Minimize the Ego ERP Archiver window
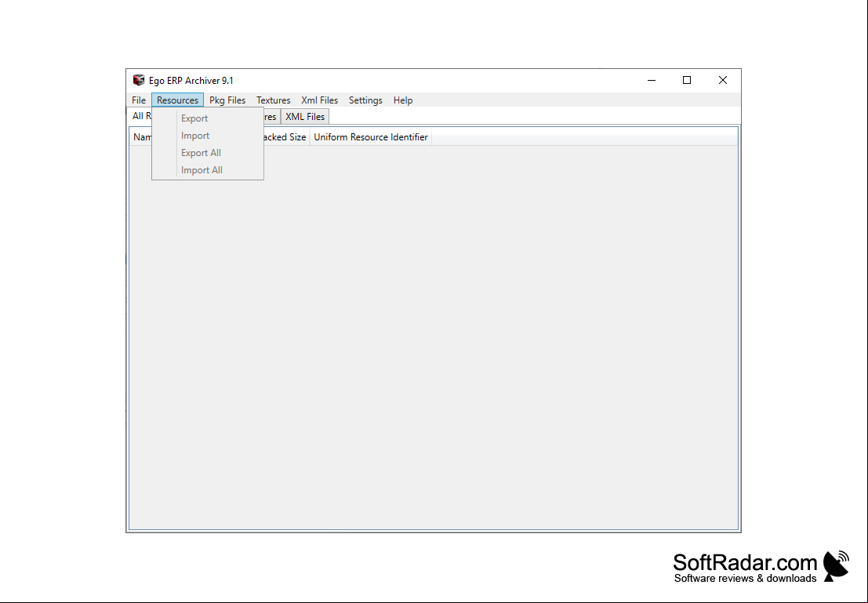868x603 pixels. [x=652, y=80]
